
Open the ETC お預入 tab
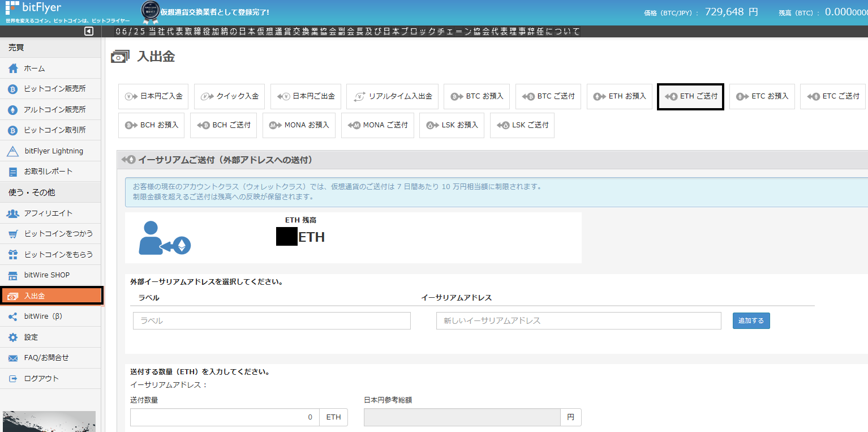762,96
